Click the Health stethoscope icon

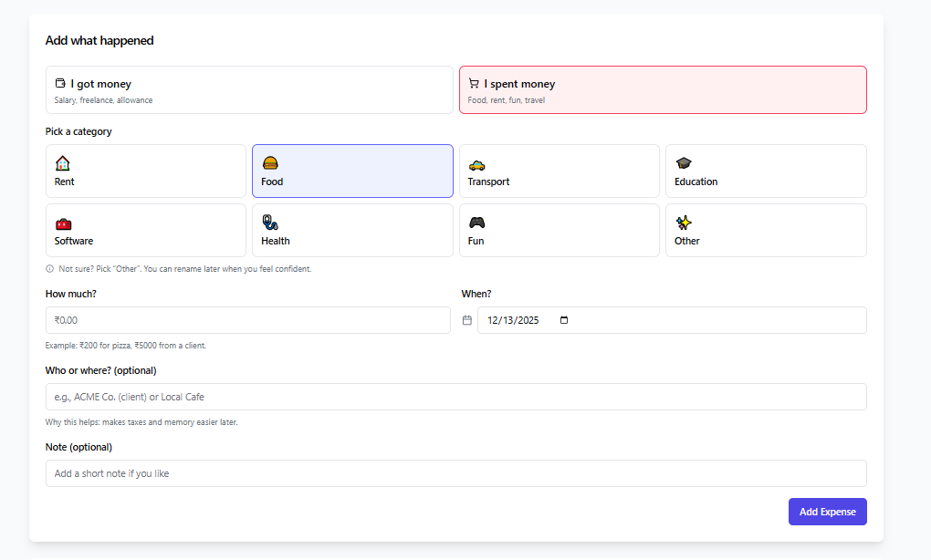pyautogui.click(x=270, y=222)
